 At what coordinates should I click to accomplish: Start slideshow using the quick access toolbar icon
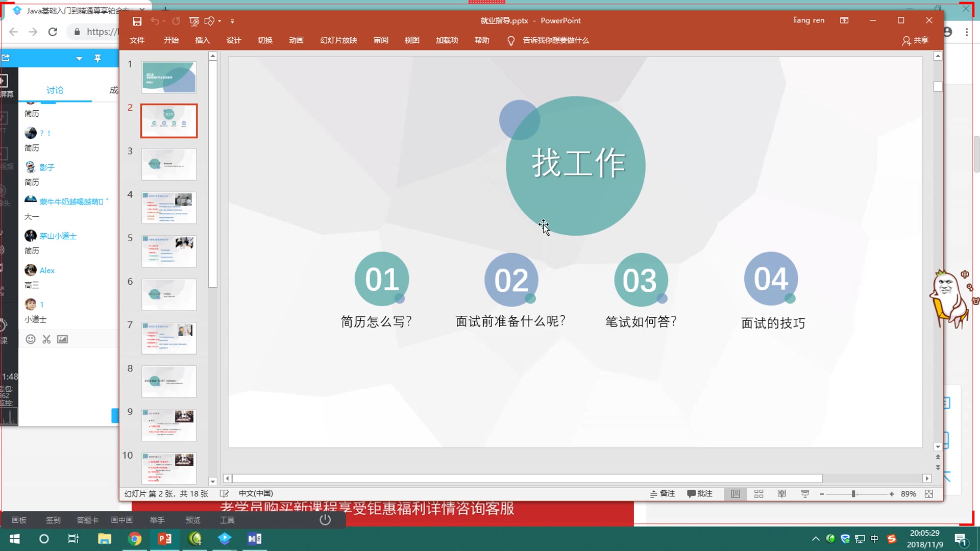[194, 21]
